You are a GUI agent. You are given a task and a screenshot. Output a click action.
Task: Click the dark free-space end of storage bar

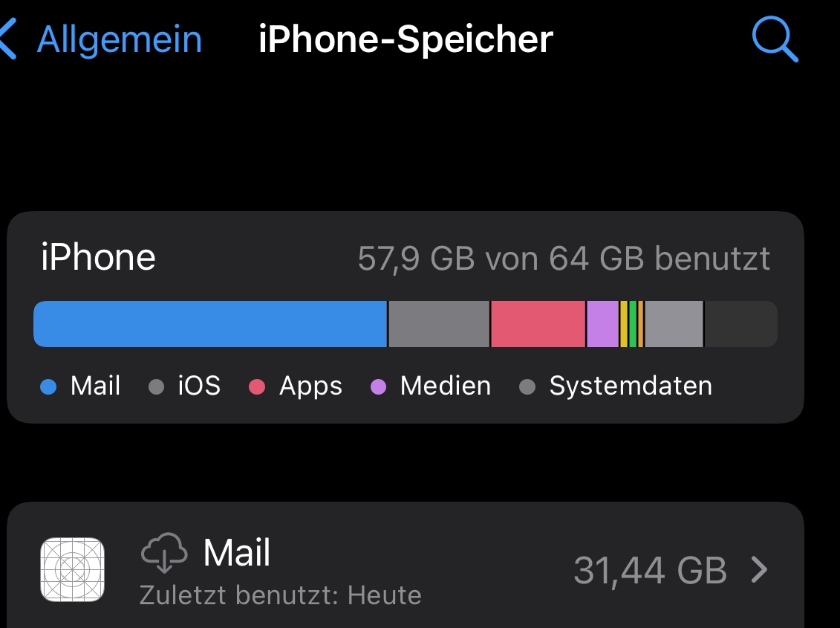pos(740,324)
